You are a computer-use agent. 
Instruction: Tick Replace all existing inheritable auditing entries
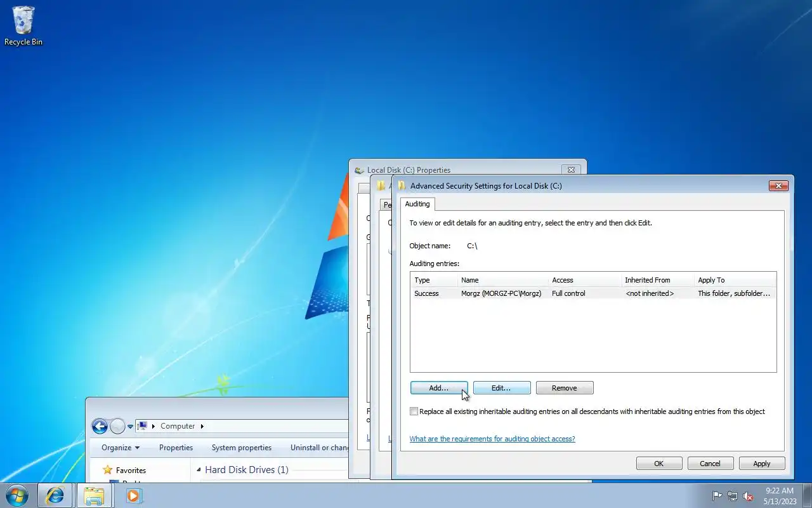click(x=414, y=411)
